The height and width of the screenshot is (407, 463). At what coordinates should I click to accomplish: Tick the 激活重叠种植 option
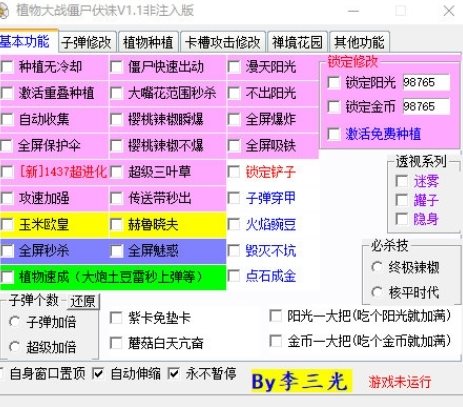point(7,93)
